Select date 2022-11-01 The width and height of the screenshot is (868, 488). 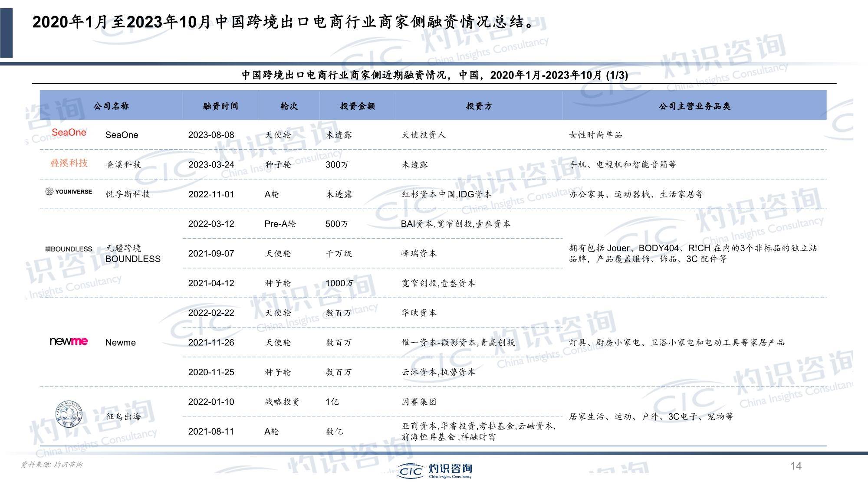click(211, 194)
